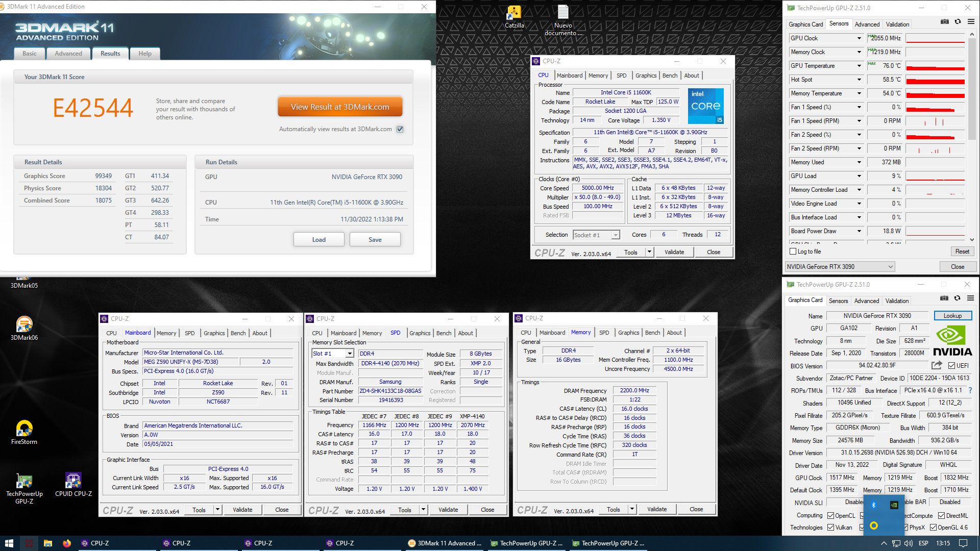Image resolution: width=980 pixels, height=551 pixels.
Task: Click the BIOS share/export arrow icon
Action: 937,365
